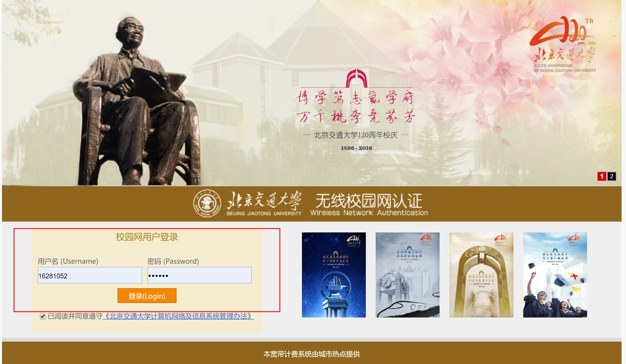
Task: Switch to banner slide 1
Action: (x=601, y=176)
